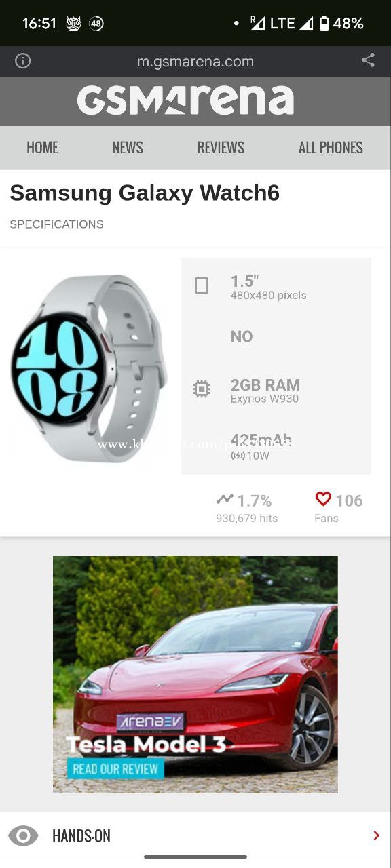Open the NEWS menu item

point(128,147)
